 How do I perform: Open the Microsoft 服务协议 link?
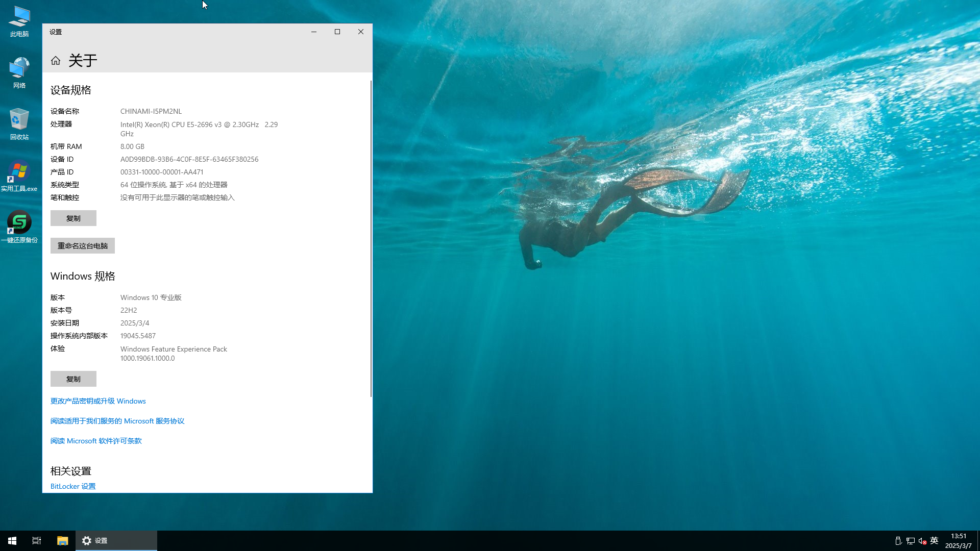point(117,421)
